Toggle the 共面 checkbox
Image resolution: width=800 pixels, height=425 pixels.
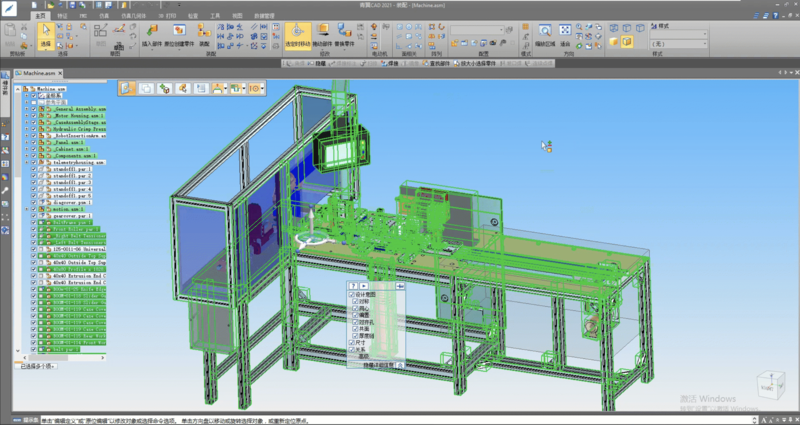click(356, 329)
